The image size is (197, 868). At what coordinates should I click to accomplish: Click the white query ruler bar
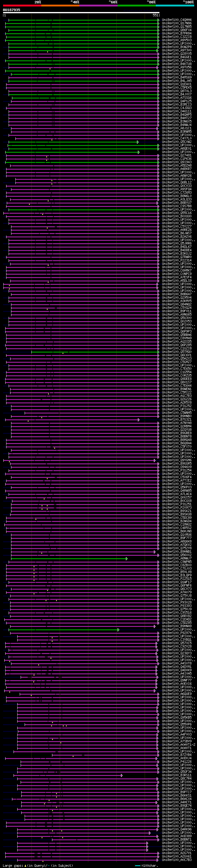point(81,12)
